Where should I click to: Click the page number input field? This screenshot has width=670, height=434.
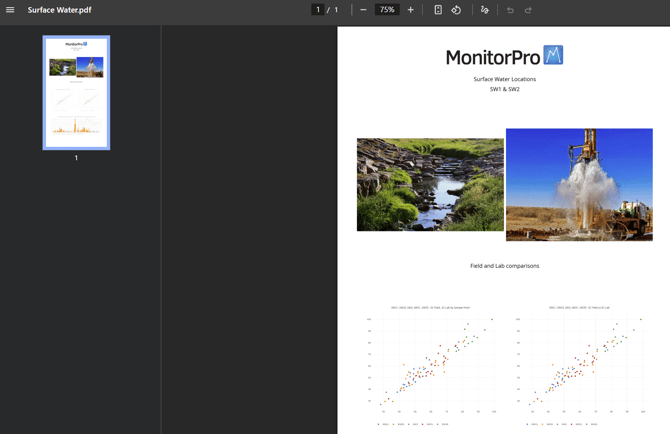coord(318,10)
